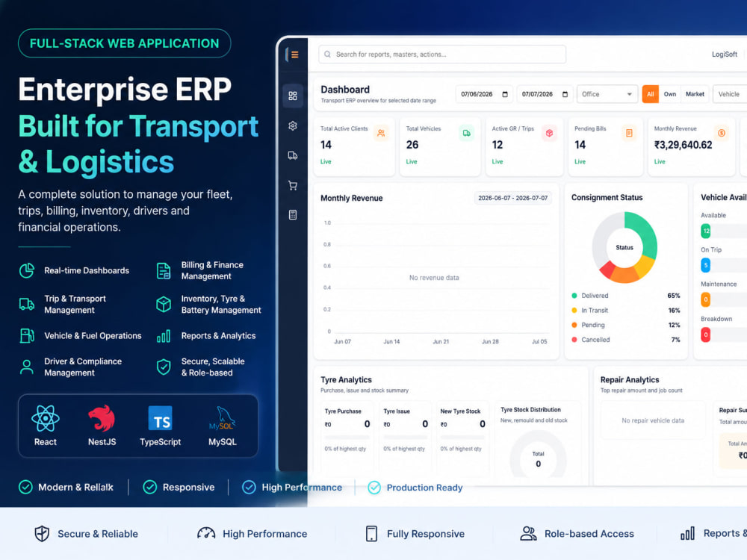Screen dimensions: 747x560
Task: Click the High Performance checkmark circle
Action: (249, 487)
